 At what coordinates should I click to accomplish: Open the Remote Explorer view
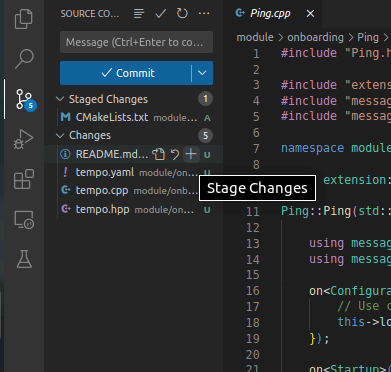24,219
